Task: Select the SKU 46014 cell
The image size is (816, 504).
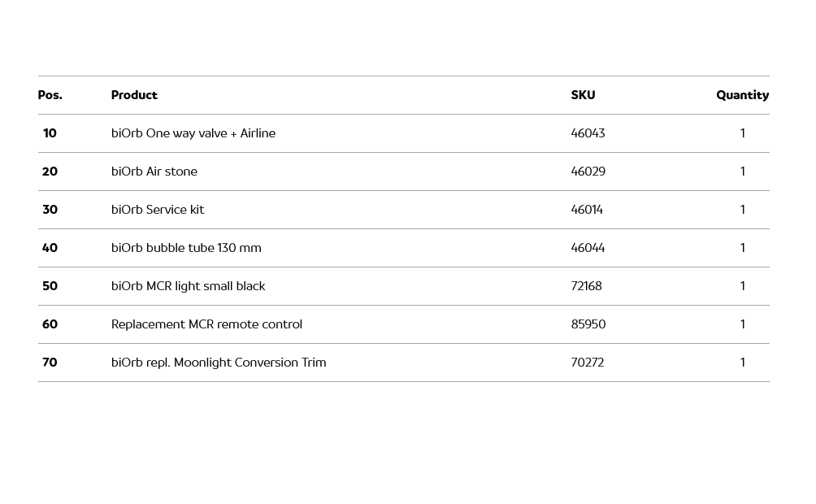Action: (x=587, y=210)
